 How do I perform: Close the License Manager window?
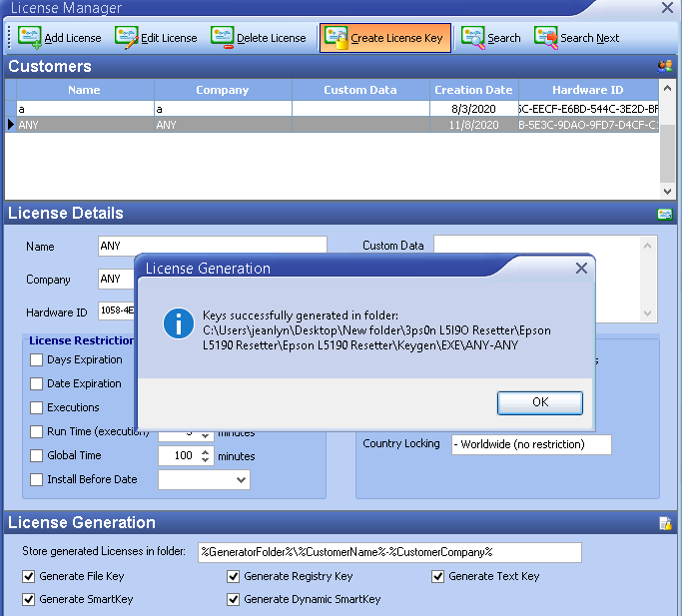[667, 7]
